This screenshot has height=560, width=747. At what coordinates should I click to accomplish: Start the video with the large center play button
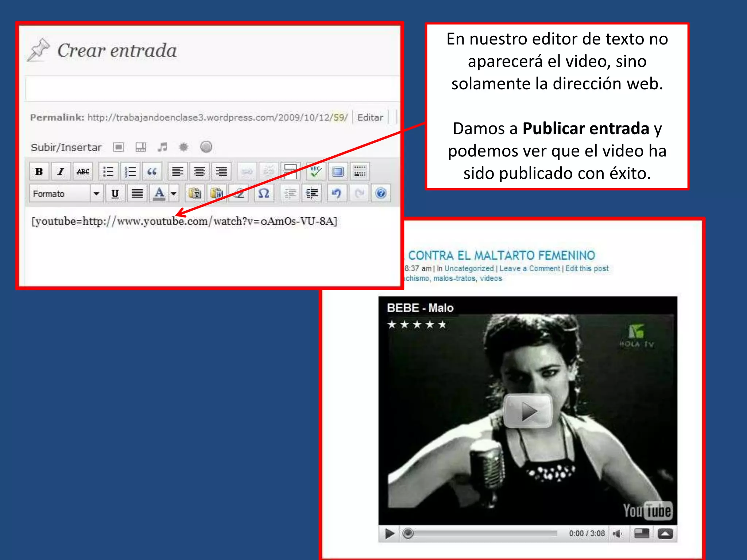528,411
